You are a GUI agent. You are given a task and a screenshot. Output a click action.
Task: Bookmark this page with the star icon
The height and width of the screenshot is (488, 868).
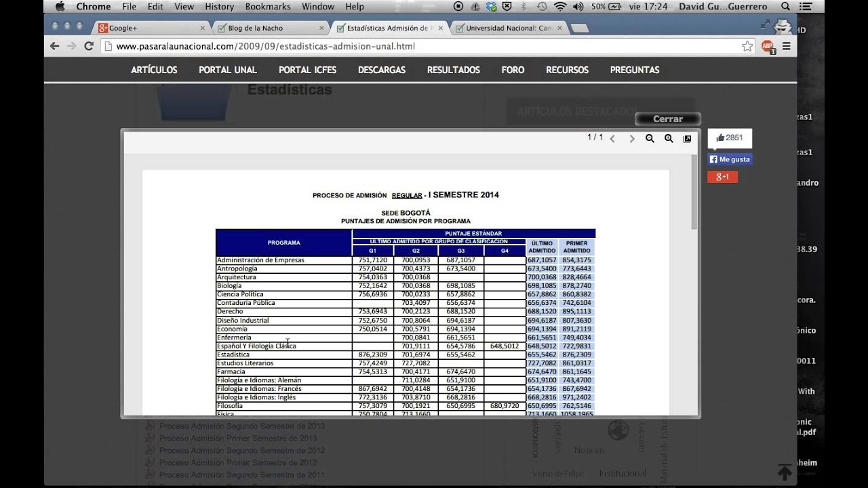(x=747, y=46)
